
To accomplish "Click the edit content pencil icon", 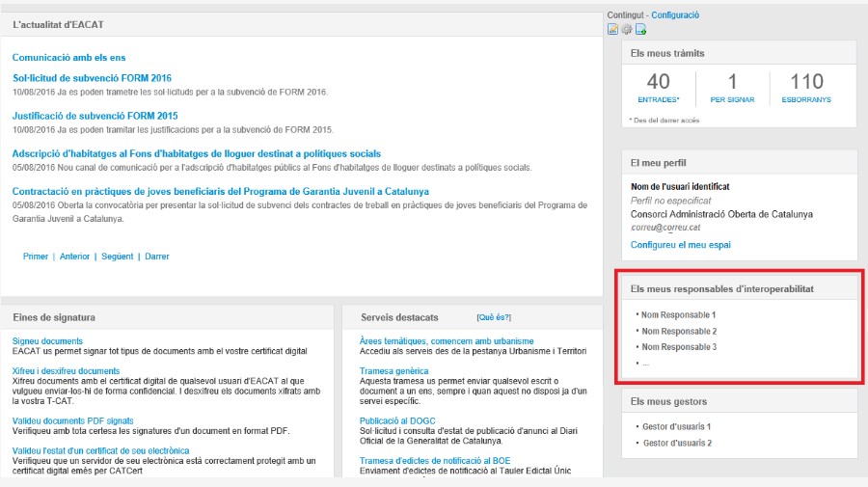I will 612,29.
